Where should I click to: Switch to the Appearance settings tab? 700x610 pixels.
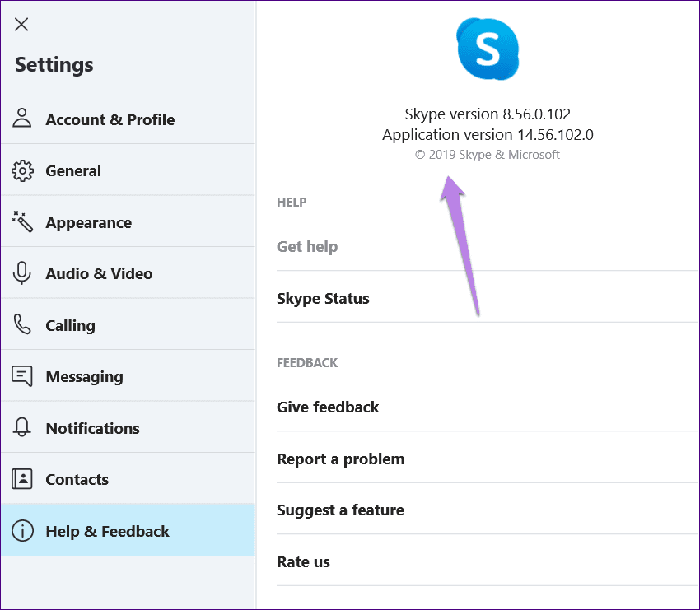click(x=88, y=223)
